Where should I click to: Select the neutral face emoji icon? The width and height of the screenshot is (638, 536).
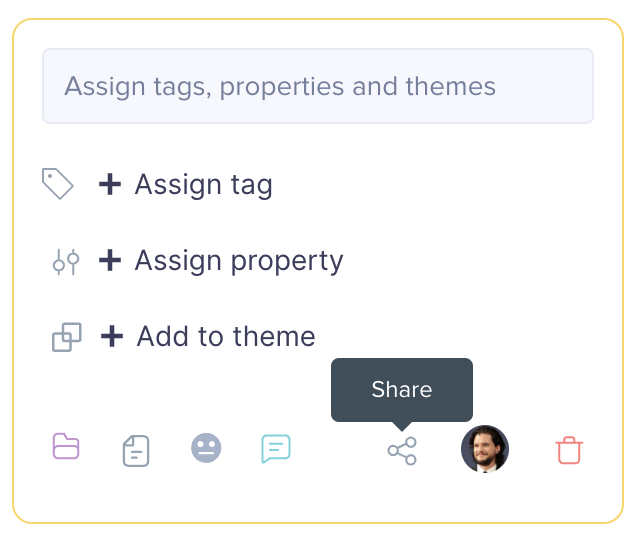point(206,447)
